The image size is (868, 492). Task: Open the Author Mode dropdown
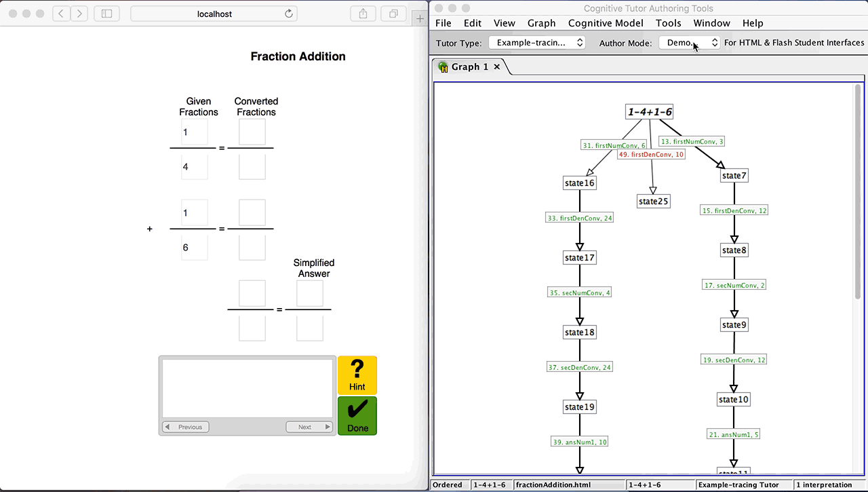click(688, 43)
